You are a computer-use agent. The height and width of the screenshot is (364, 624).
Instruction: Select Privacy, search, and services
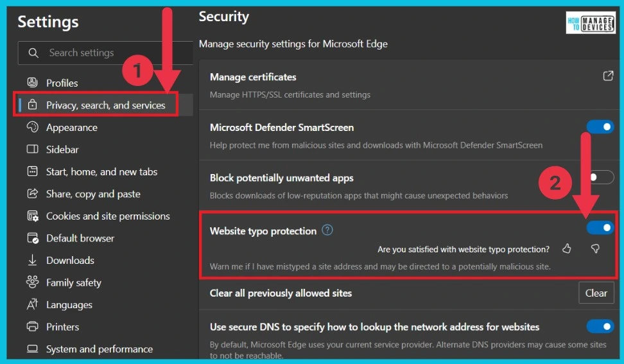105,105
